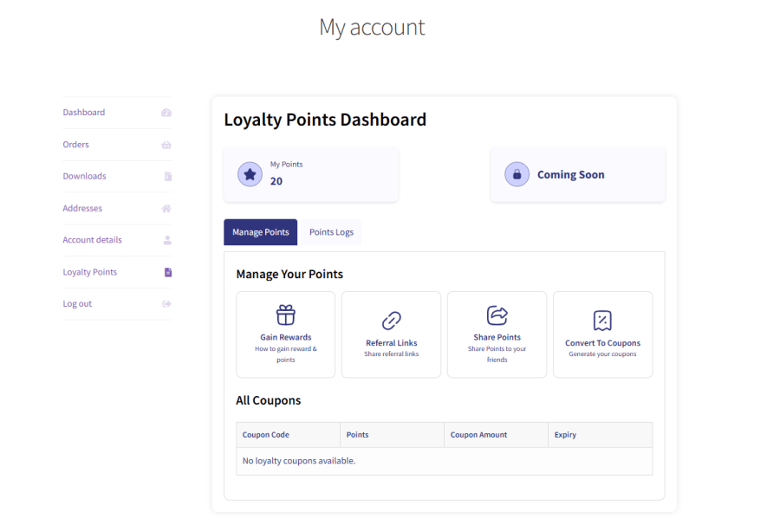
Task: Click the Coupon Code column header
Action: pyautogui.click(x=266, y=434)
